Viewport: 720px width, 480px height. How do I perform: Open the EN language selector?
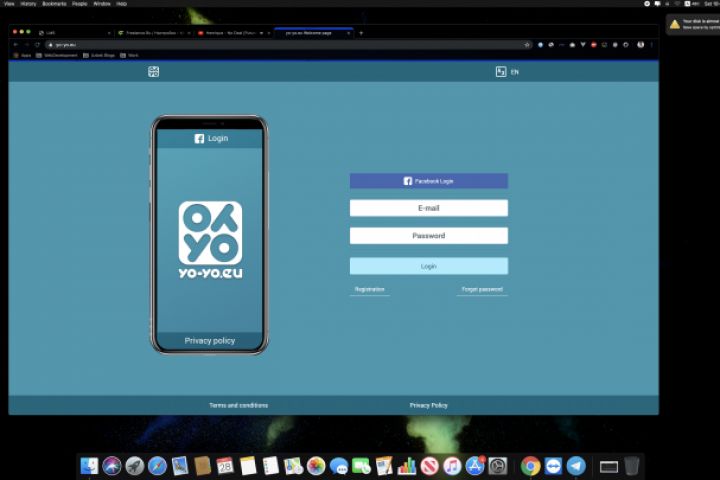coord(507,72)
